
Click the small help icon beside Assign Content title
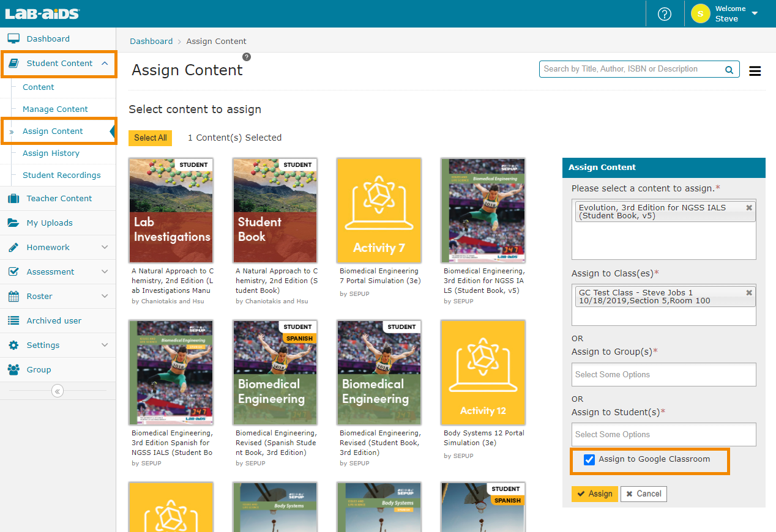click(247, 57)
